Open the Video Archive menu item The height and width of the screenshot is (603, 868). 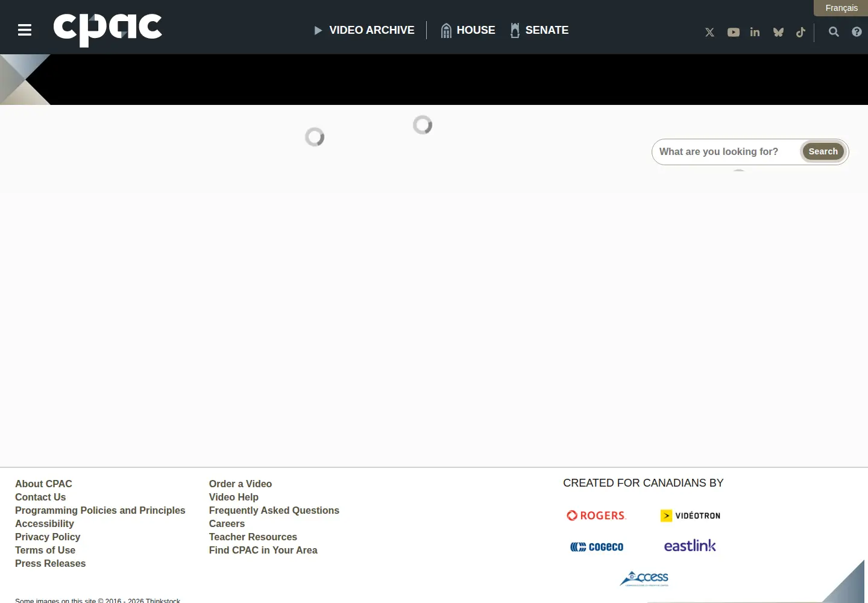[364, 30]
